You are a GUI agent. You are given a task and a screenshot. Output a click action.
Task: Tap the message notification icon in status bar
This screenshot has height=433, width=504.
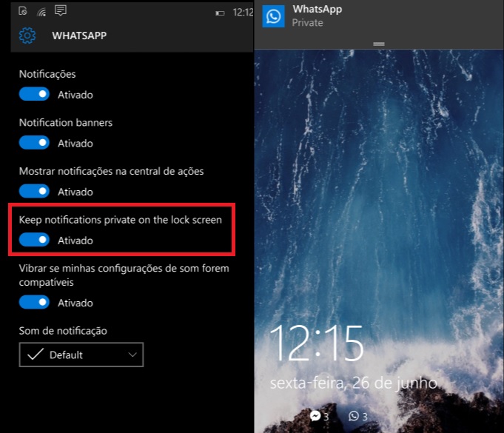click(x=61, y=10)
